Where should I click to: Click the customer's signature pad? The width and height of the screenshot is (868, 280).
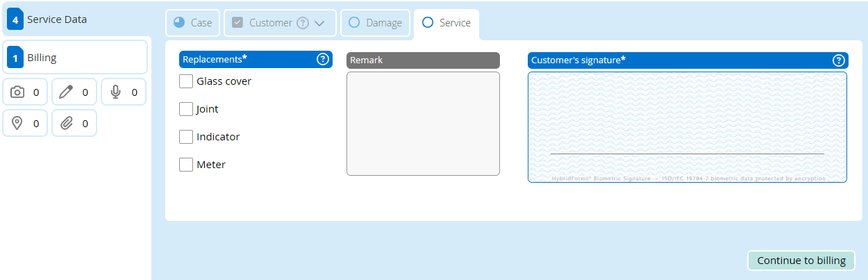[x=687, y=126]
